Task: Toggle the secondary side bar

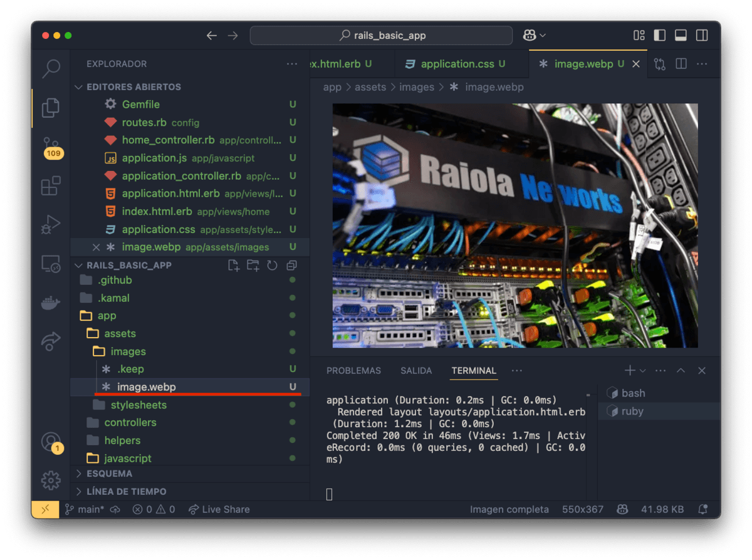Action: pos(702,36)
